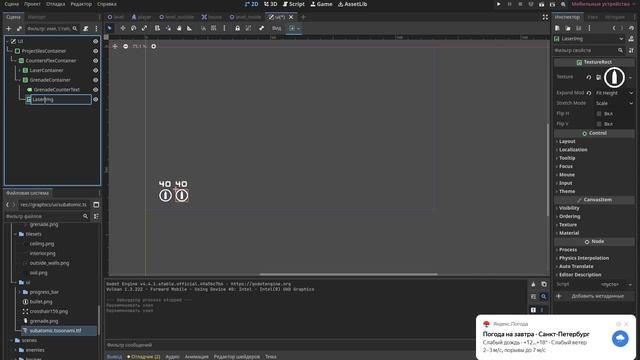The height and width of the screenshot is (360, 640).
Task: Open the Texture resource dropdown arrow
Action: point(631,77)
